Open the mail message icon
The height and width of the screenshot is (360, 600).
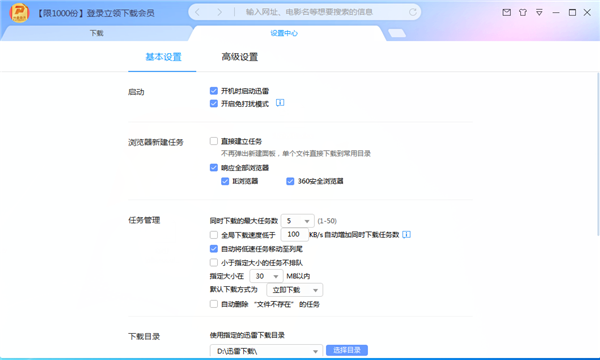(x=506, y=13)
